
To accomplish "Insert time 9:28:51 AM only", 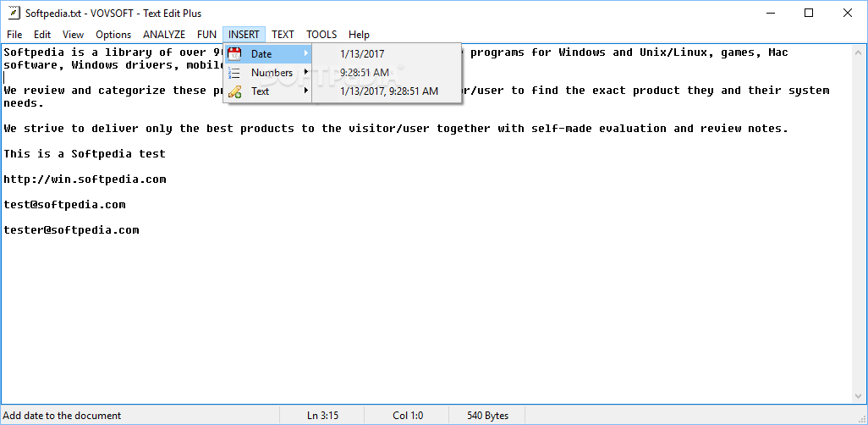I will pyautogui.click(x=387, y=73).
